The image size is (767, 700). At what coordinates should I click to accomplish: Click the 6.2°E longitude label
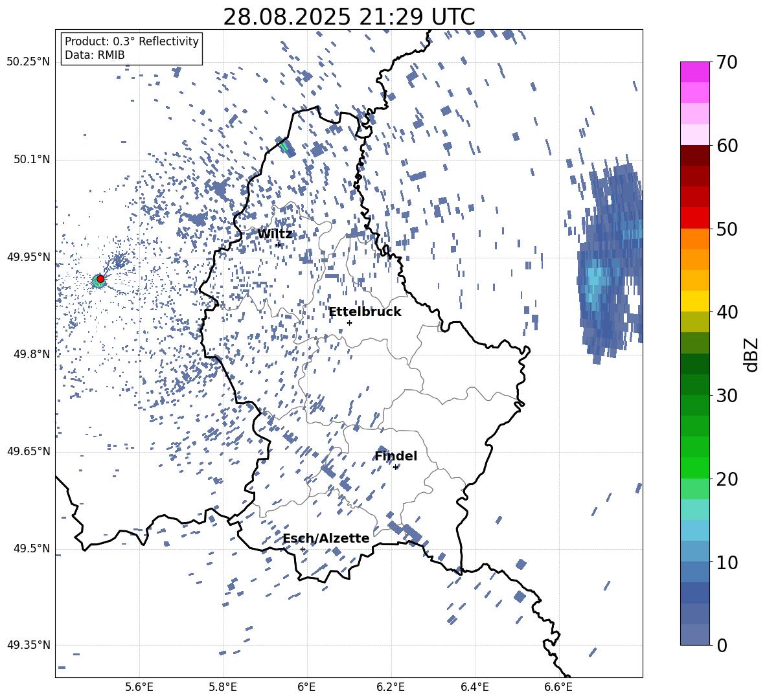(x=391, y=687)
